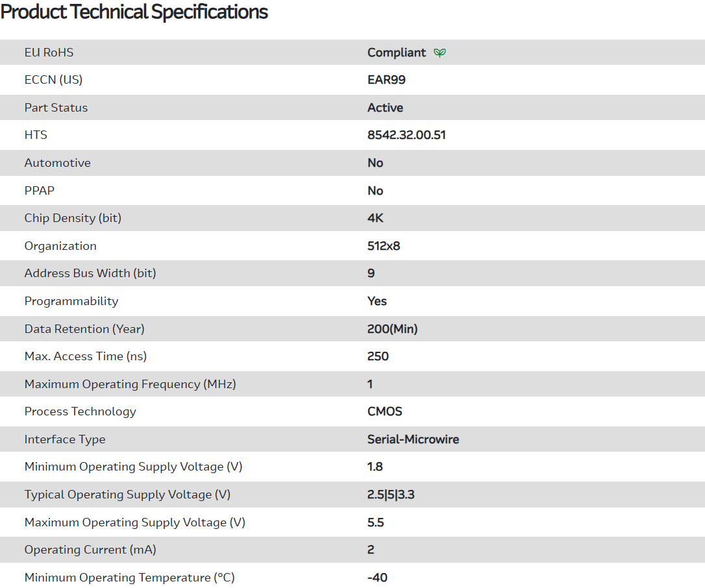Click the Automotive row label

pyautogui.click(x=57, y=163)
